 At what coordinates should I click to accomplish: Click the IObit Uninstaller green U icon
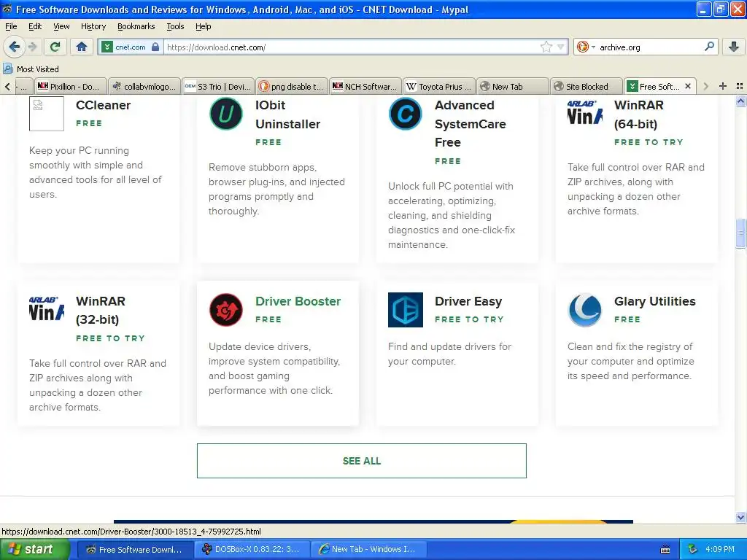click(x=226, y=113)
